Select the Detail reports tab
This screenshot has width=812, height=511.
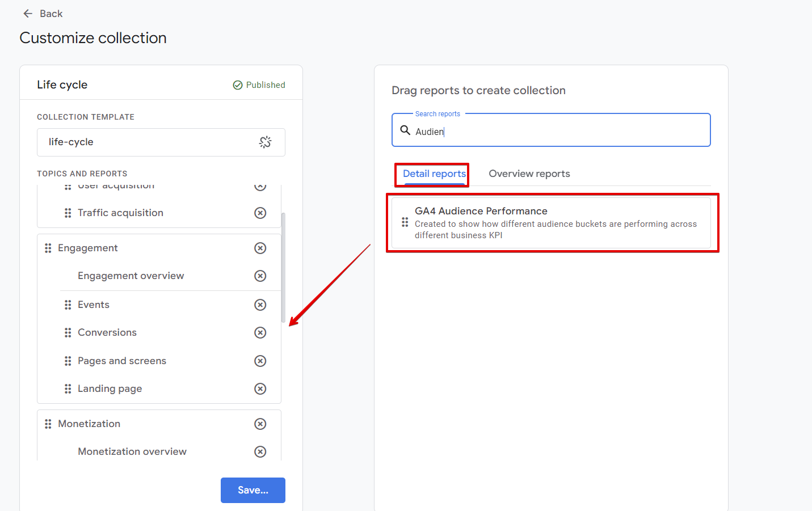(x=431, y=174)
